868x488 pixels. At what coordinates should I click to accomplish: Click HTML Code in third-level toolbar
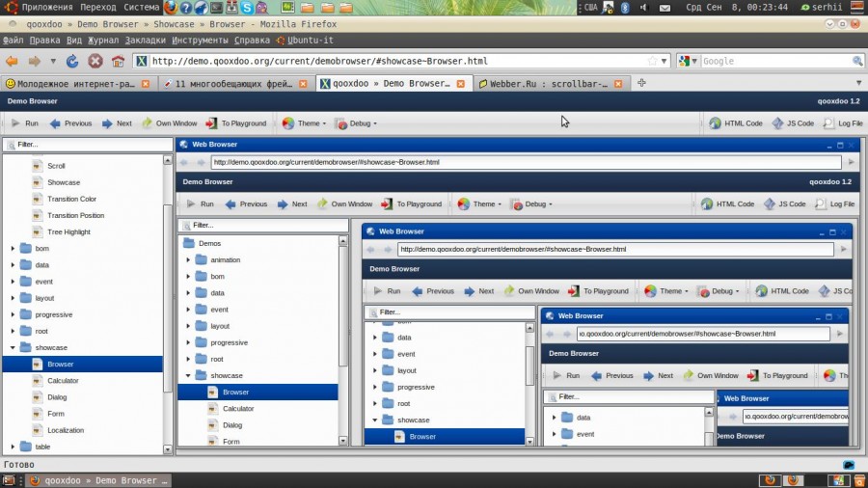(x=782, y=291)
